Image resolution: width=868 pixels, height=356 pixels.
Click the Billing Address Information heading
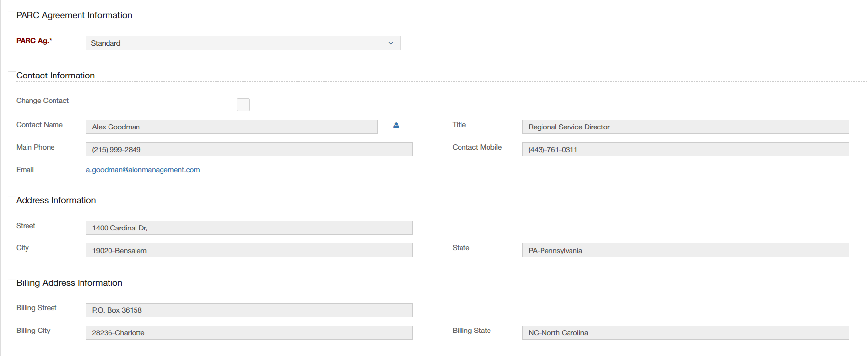(x=69, y=283)
